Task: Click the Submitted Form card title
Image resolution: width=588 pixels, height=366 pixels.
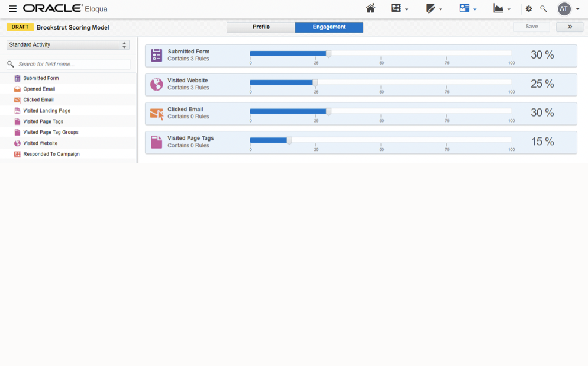Action: [x=189, y=52]
